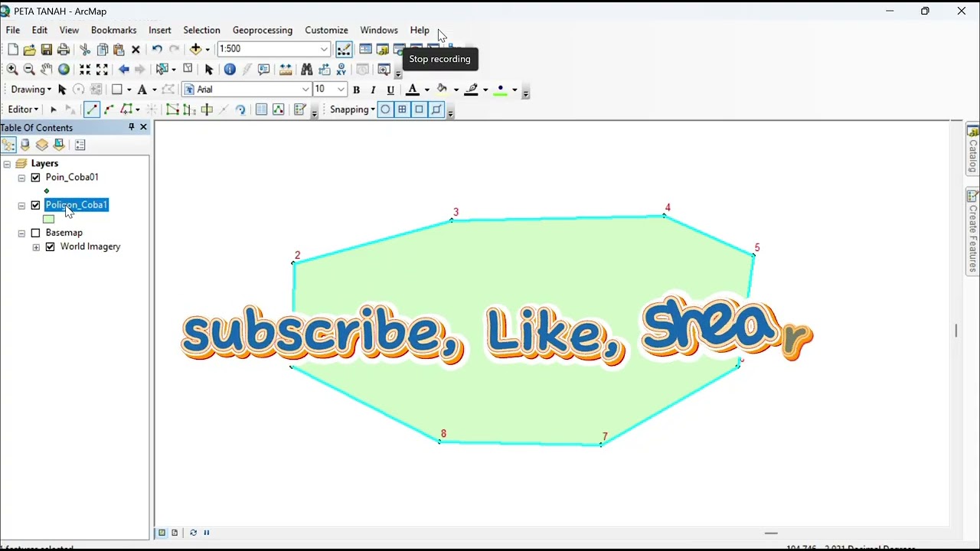Select Straight Segment construction tool
Image resolution: width=980 pixels, height=551 pixels.
(x=92, y=109)
